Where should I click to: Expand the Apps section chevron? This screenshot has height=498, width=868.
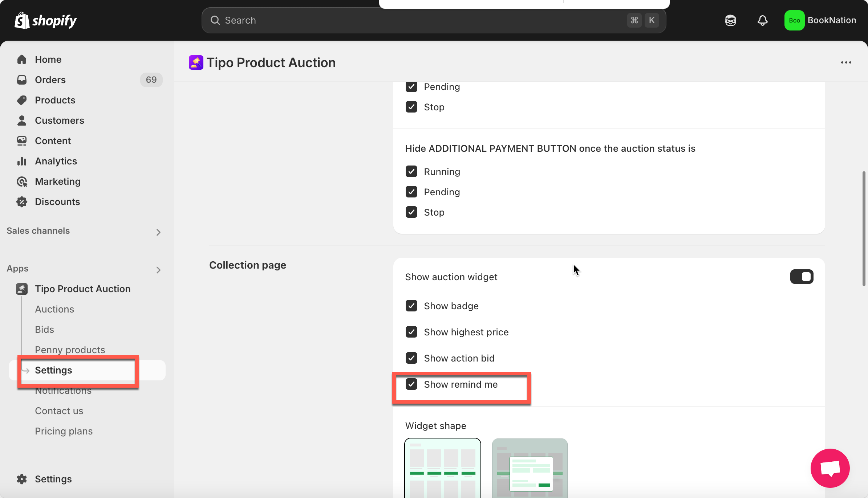pyautogui.click(x=158, y=270)
